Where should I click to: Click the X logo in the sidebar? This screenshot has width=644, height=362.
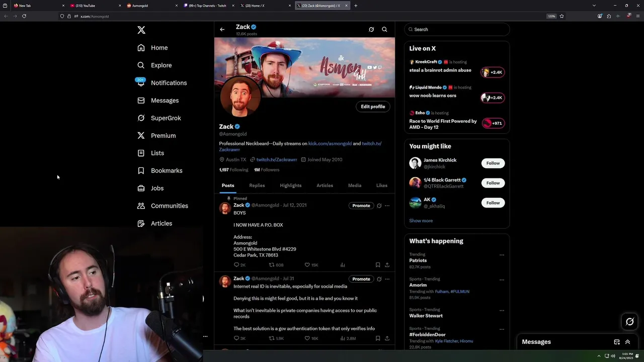pyautogui.click(x=141, y=30)
